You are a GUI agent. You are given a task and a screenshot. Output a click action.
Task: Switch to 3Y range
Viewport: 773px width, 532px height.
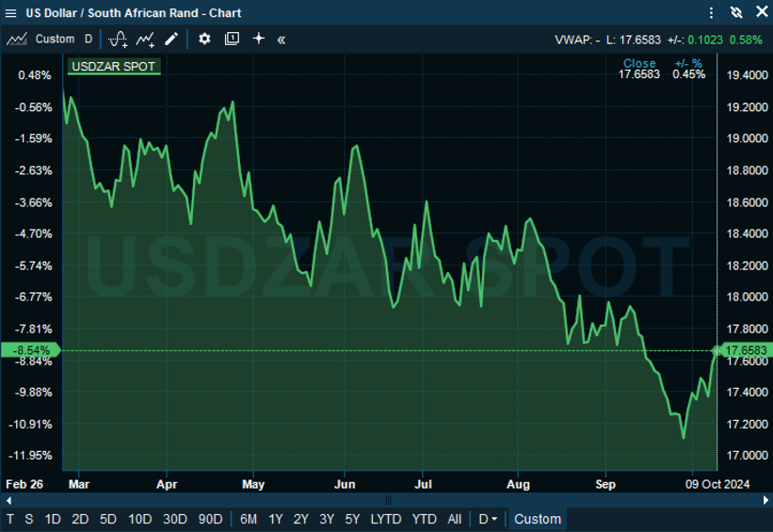pos(327,519)
